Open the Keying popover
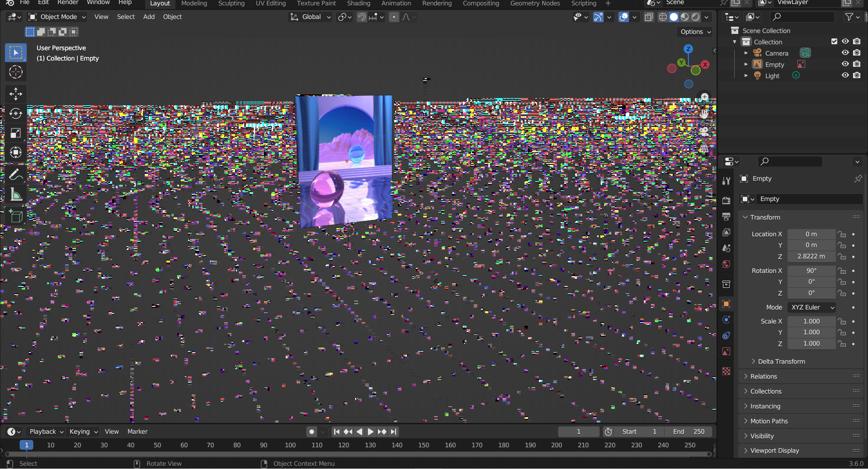Viewport: 868px width, 469px height. coord(84,432)
